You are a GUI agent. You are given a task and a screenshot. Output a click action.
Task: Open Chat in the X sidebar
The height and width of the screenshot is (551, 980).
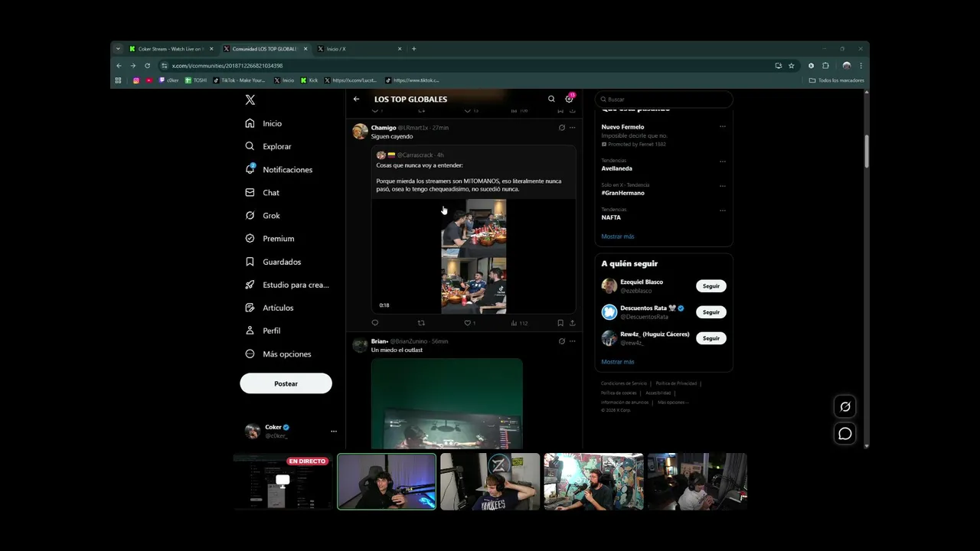[x=262, y=192]
